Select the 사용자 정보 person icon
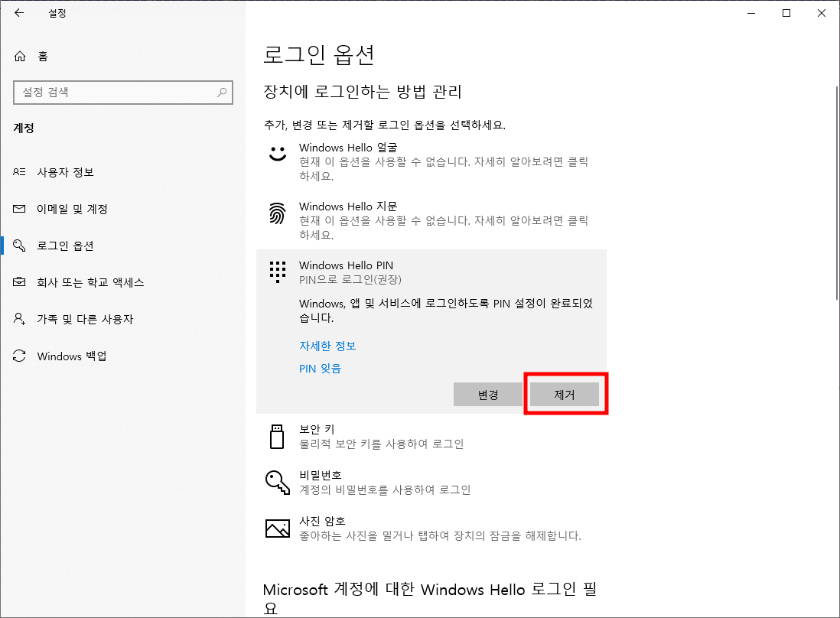 pos(19,172)
